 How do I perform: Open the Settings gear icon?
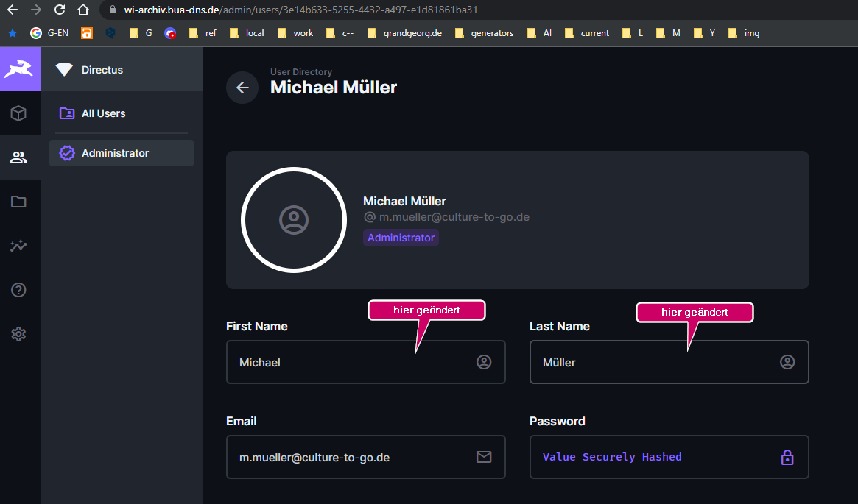coord(19,333)
